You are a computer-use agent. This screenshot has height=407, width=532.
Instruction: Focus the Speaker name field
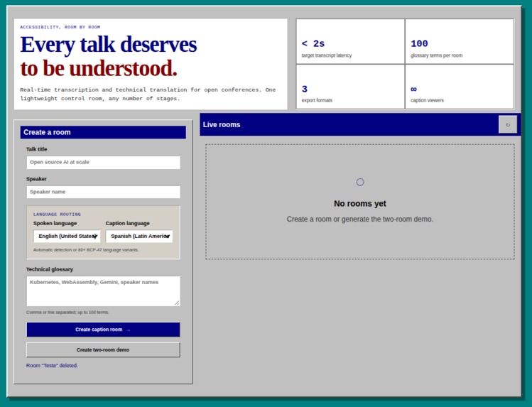[103, 192]
